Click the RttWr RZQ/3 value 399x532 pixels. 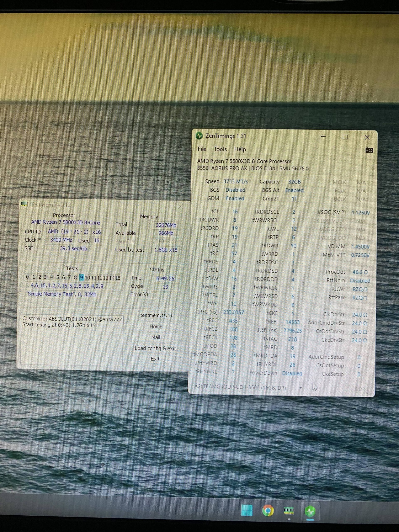[360, 289]
